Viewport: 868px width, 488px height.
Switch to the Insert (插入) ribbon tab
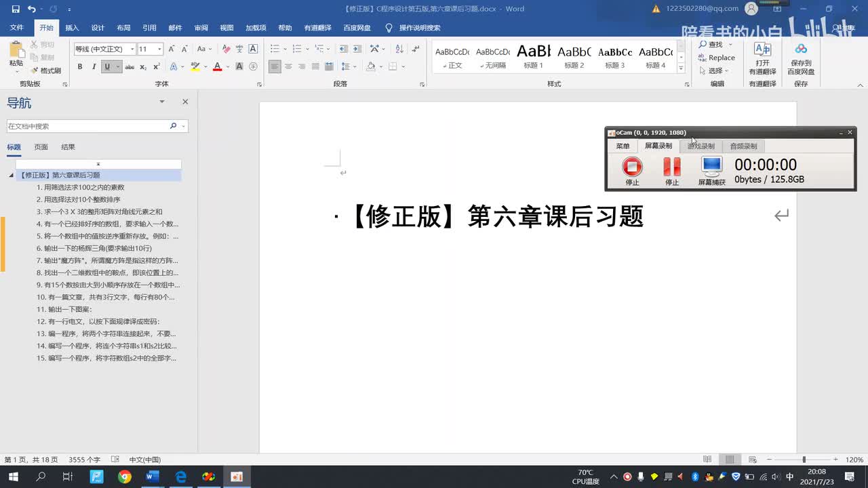coord(72,28)
